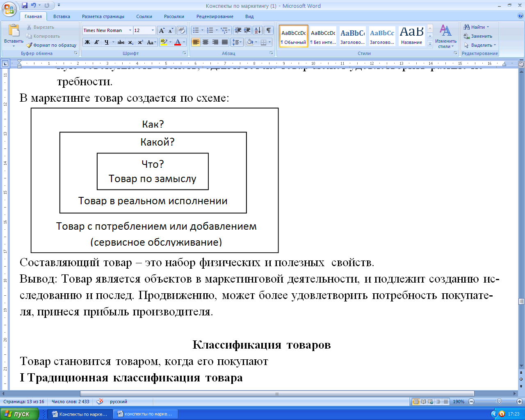
Task: Click the zoom slider handle
Action: point(499,402)
